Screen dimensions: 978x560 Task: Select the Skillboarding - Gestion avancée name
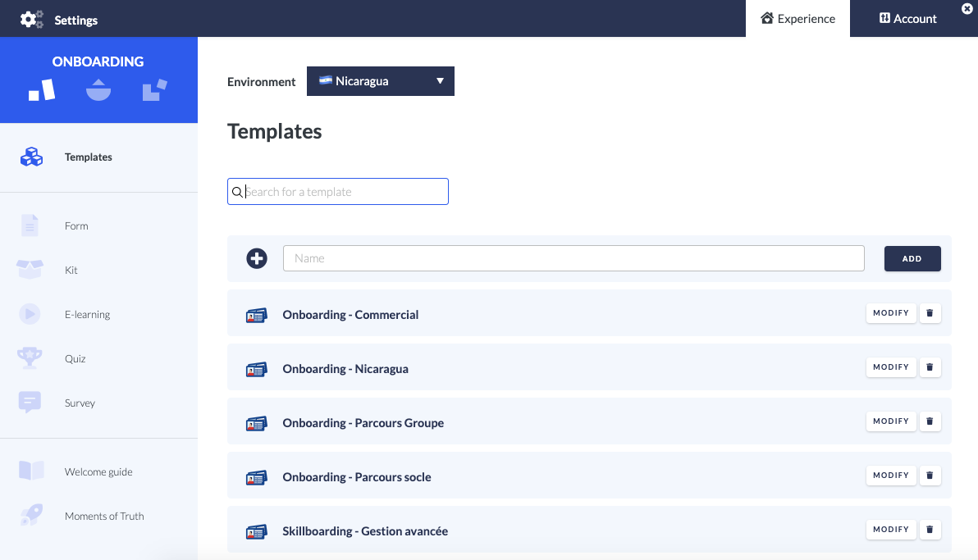pyautogui.click(x=365, y=531)
